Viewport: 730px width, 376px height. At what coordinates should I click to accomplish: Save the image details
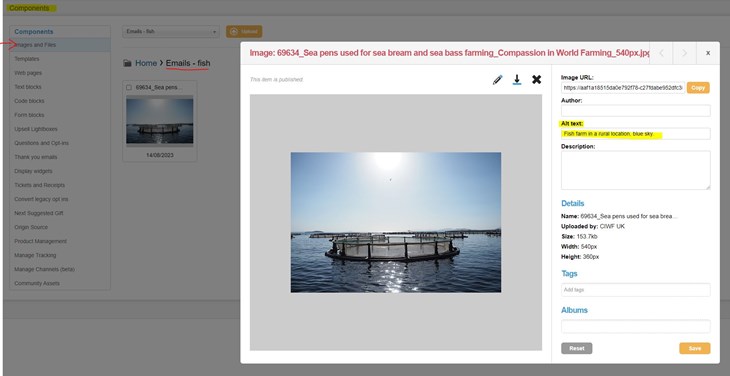click(x=695, y=348)
